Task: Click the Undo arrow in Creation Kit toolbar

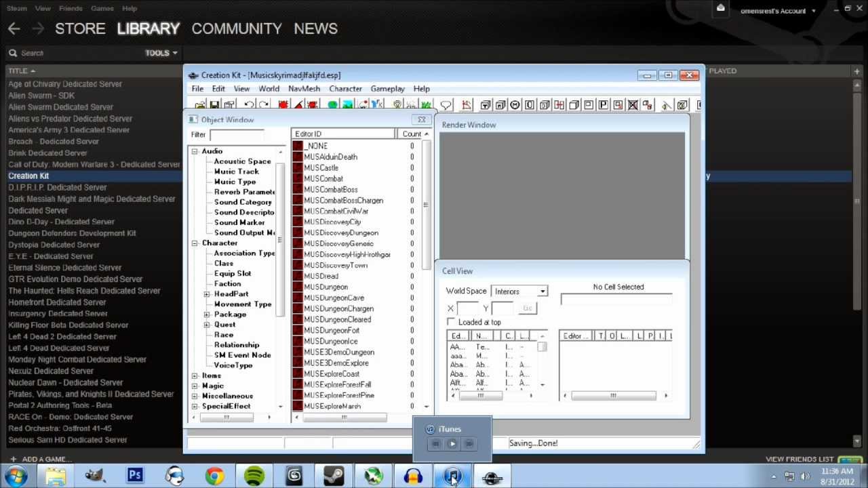Action: click(x=249, y=105)
